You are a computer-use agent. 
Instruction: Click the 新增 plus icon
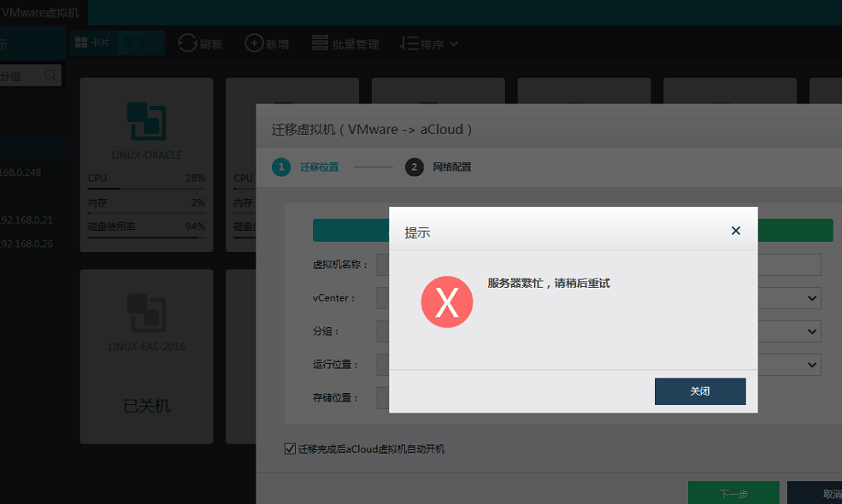(254, 43)
